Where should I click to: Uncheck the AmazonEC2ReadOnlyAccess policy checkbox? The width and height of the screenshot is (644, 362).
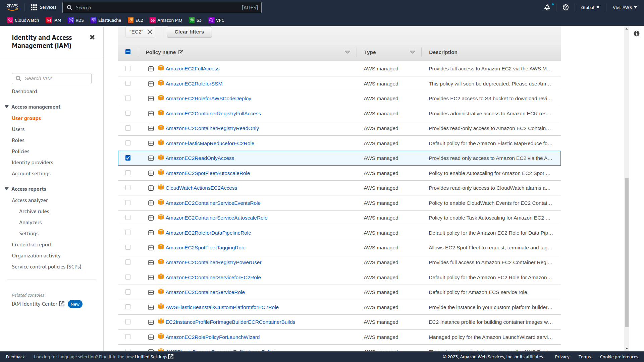pos(128,158)
